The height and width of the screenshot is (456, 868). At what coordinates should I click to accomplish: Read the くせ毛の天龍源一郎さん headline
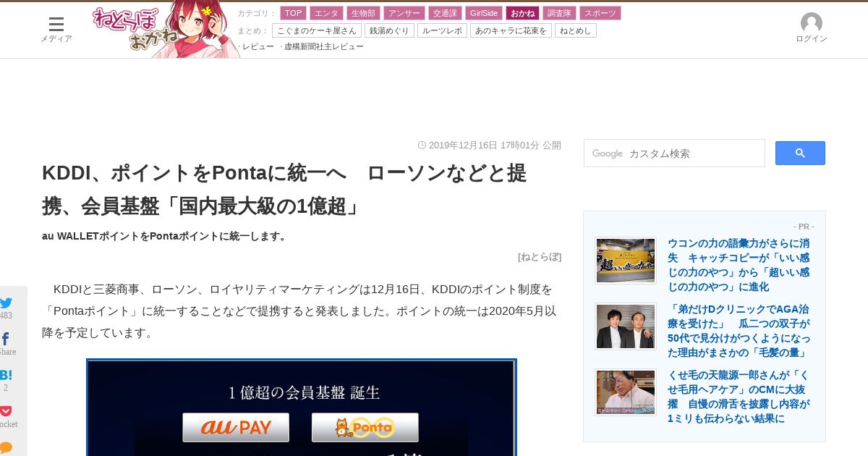tap(739, 397)
